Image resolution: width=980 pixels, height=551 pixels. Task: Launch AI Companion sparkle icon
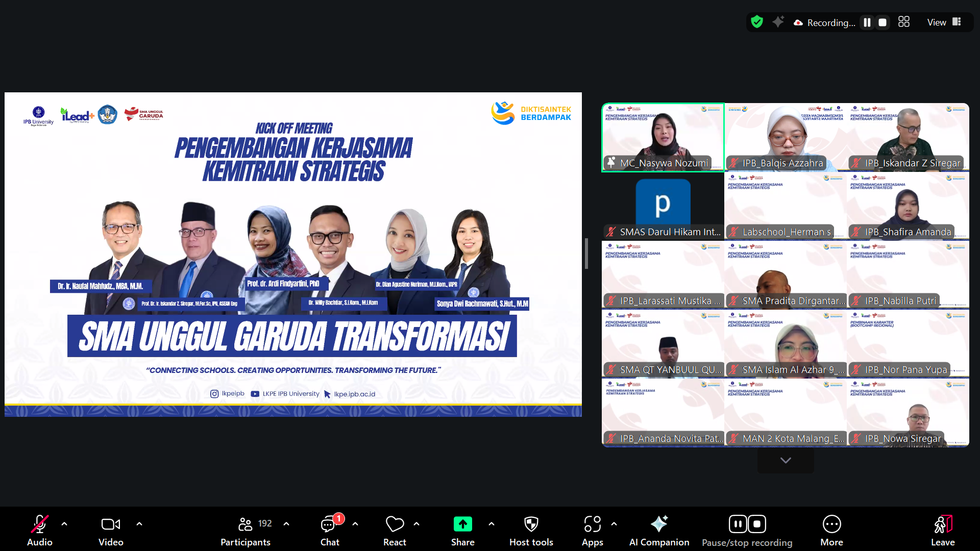pos(659,524)
